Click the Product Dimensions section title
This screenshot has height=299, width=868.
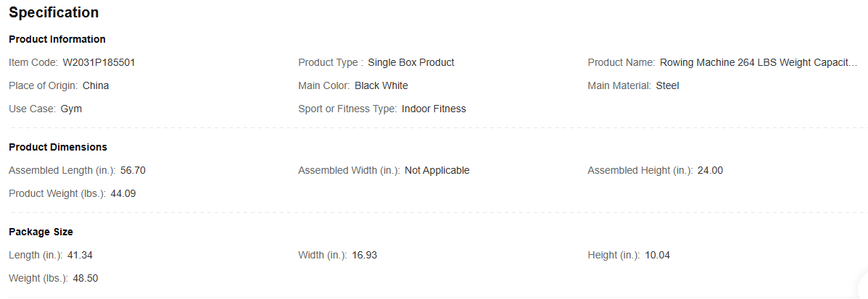[58, 147]
